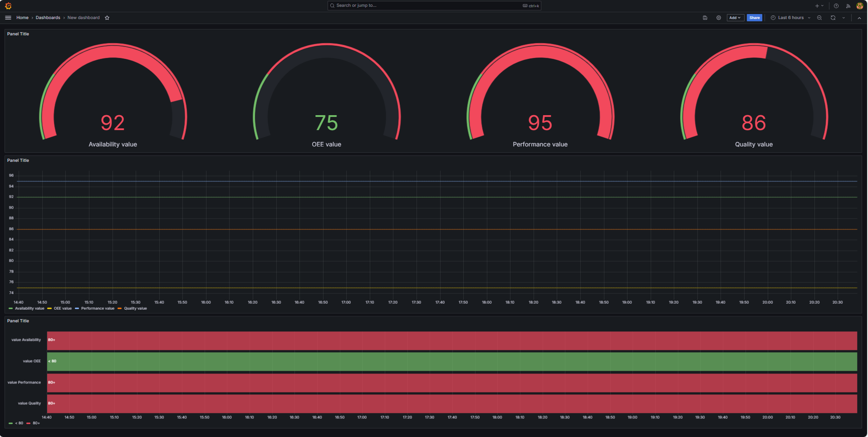
Task: Click the 80+ legend color swatch
Action: (29, 423)
